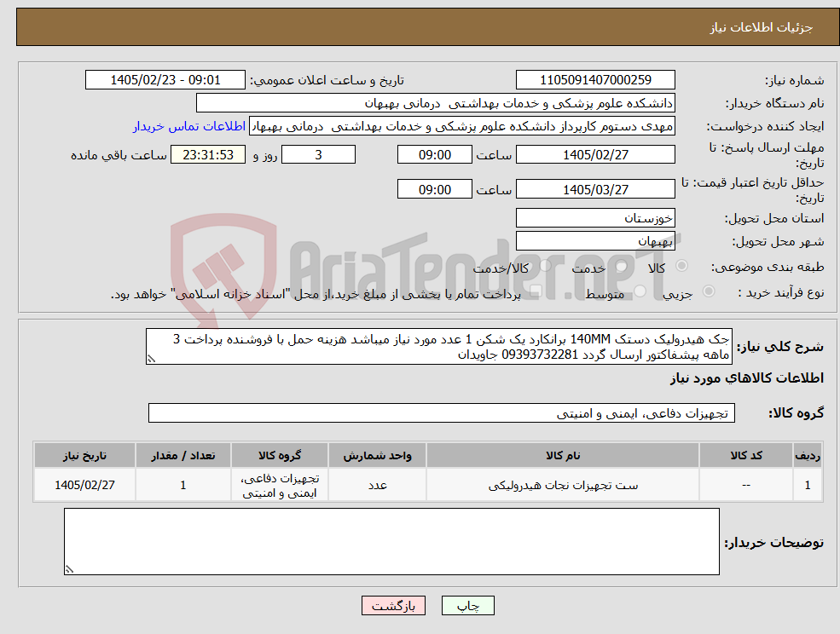Click the buyer organization name field
Screen dimensions: 840x634
tap(436, 103)
